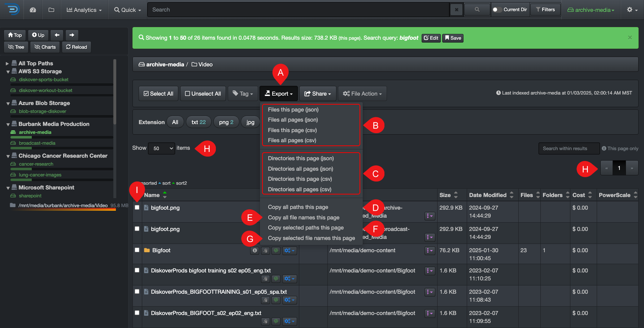Screen dimensions: 644x328
Task: Open the purple tag dropdown on first bigfoot.png row
Action: click(x=430, y=216)
